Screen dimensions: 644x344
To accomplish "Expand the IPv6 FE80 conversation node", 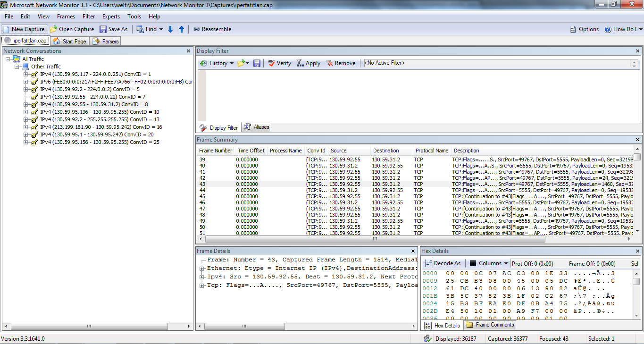I will tap(26, 82).
